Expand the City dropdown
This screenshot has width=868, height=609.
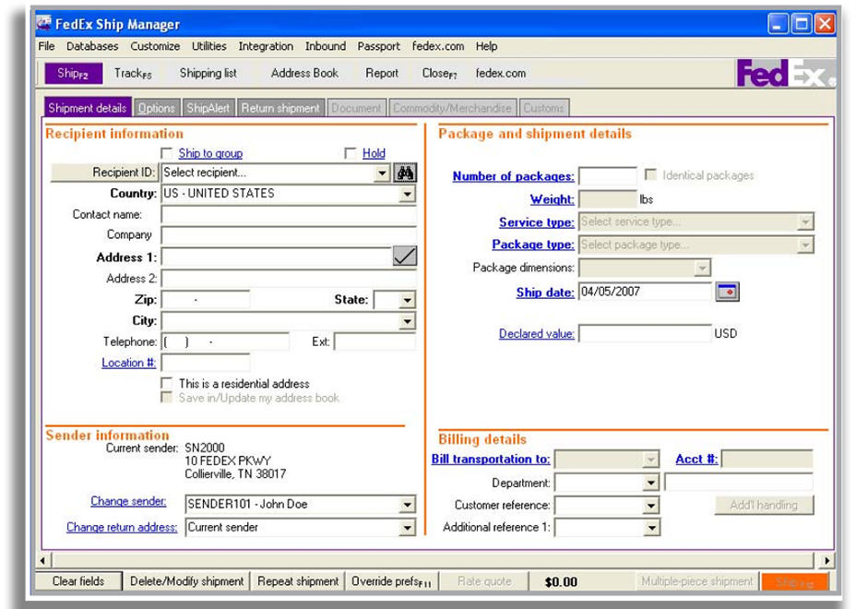(x=407, y=321)
